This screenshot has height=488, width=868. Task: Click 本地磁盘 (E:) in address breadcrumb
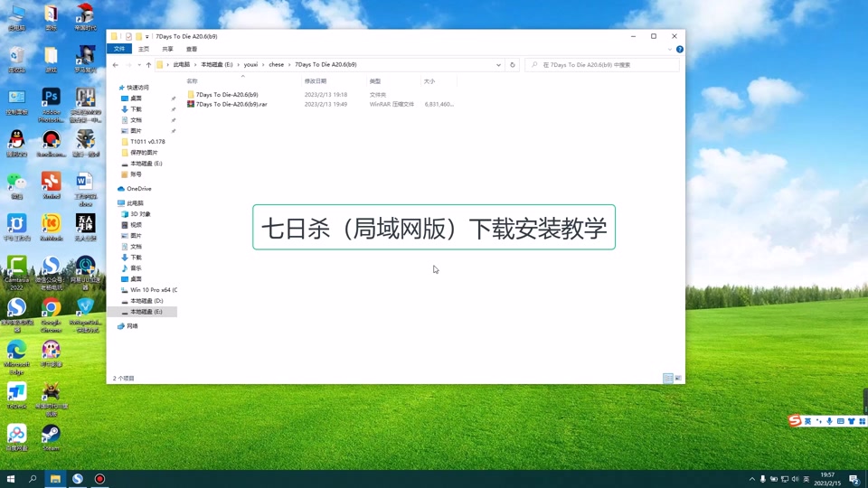point(216,65)
